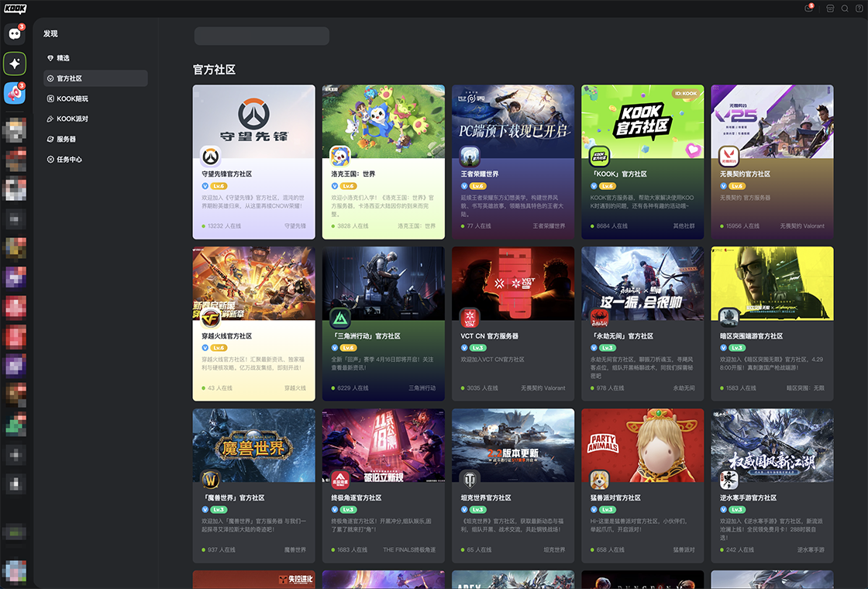The height and width of the screenshot is (589, 868).
Task: Click the Lv.3 badge under VCT CN 官方服务器
Action: click(x=478, y=348)
